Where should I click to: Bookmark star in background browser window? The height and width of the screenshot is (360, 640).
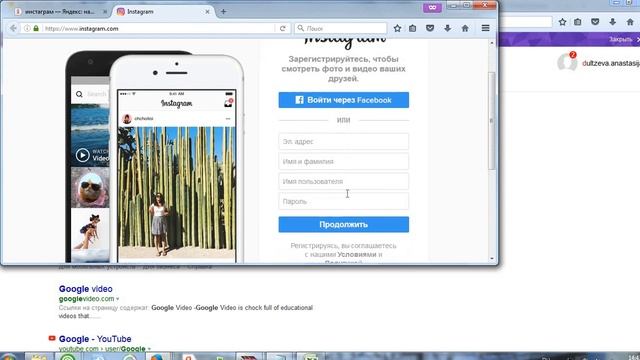tap(562, 22)
